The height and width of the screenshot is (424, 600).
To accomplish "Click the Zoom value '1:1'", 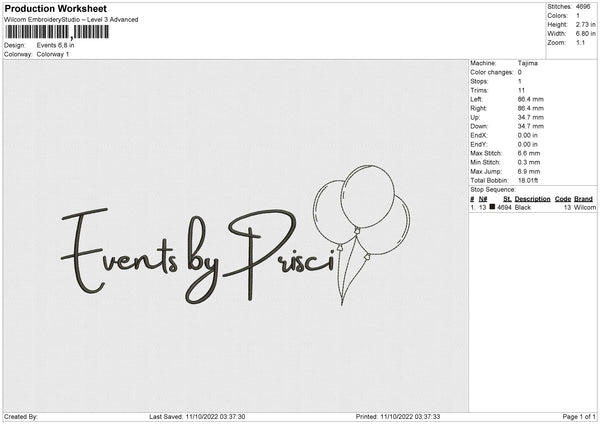I will pyautogui.click(x=580, y=42).
